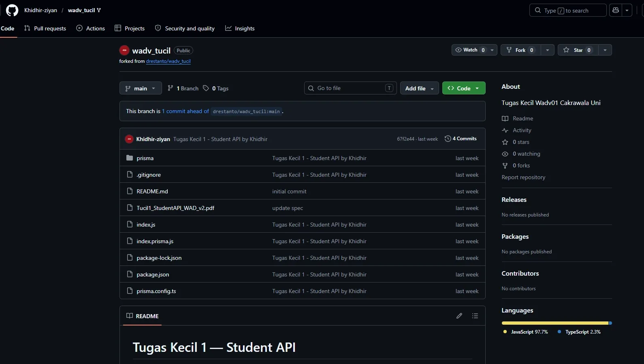Select README tab in readme panel

coord(143,316)
